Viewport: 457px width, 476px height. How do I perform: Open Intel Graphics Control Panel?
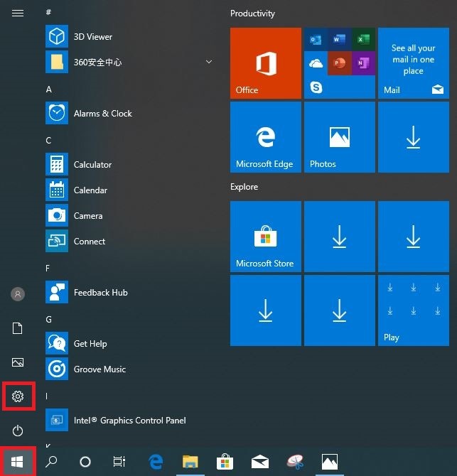coord(129,421)
